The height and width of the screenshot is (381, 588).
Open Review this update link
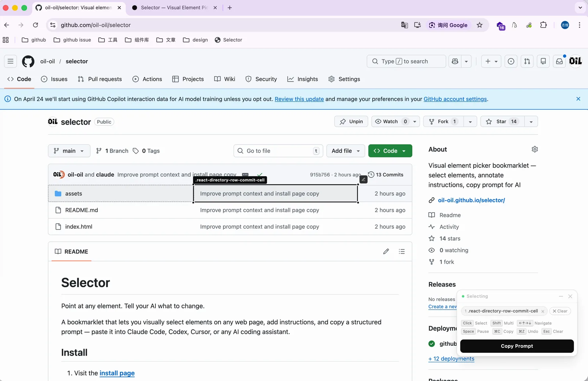pyautogui.click(x=299, y=99)
